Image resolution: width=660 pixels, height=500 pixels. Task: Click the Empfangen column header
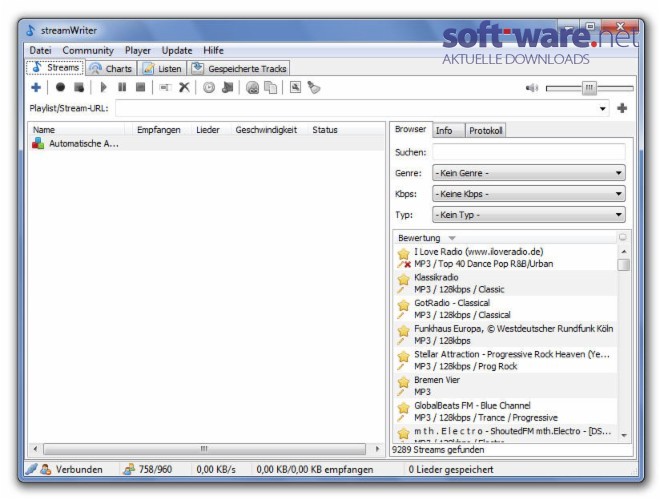point(159,130)
